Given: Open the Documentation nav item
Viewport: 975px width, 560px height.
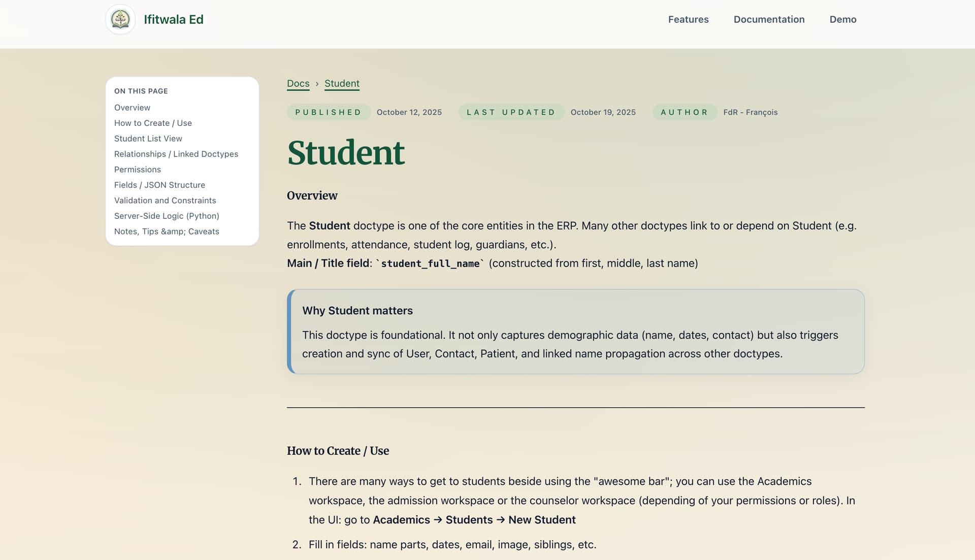Looking at the screenshot, I should point(769,19).
